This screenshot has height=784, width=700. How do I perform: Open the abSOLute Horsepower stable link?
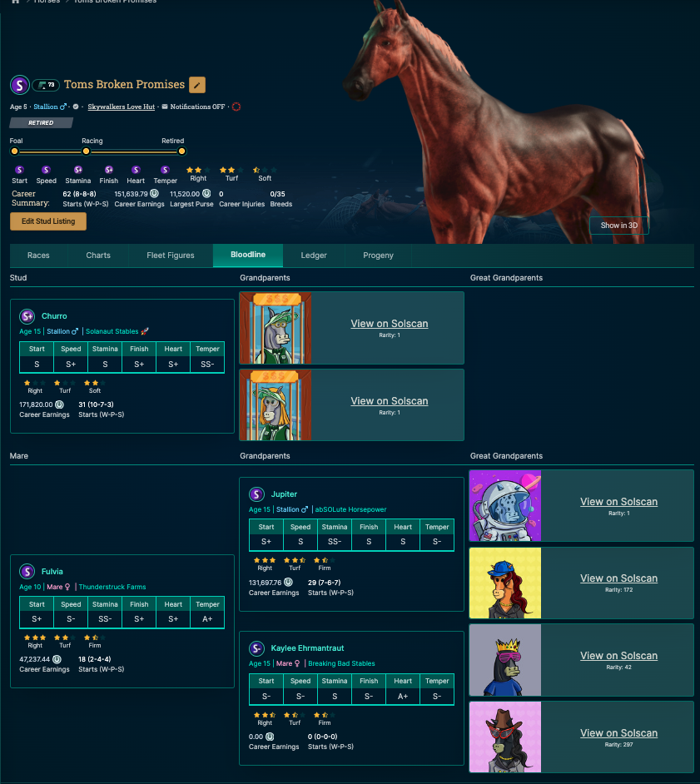(x=350, y=509)
